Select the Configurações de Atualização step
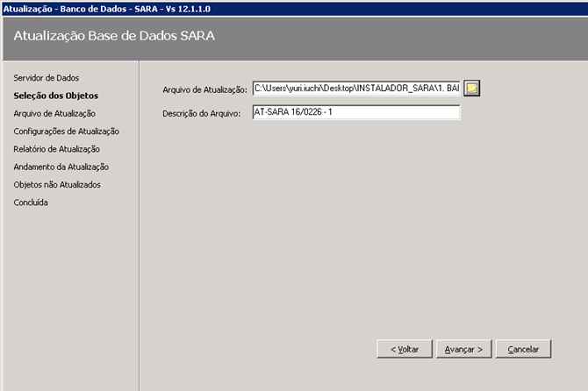This screenshot has height=391, width=588. click(x=67, y=132)
